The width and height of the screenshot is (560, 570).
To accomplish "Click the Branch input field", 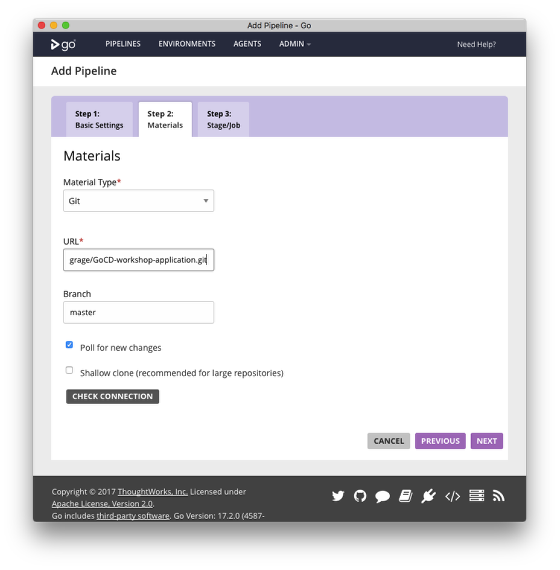I will click(139, 312).
